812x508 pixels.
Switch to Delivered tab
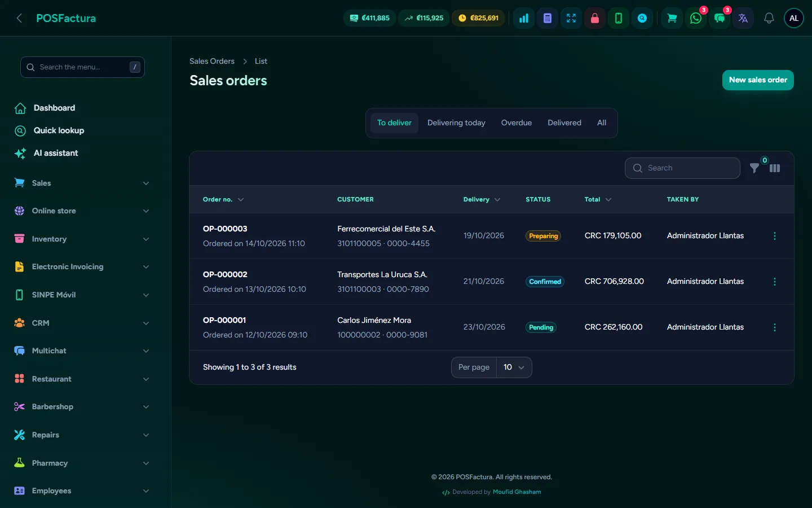coord(564,123)
